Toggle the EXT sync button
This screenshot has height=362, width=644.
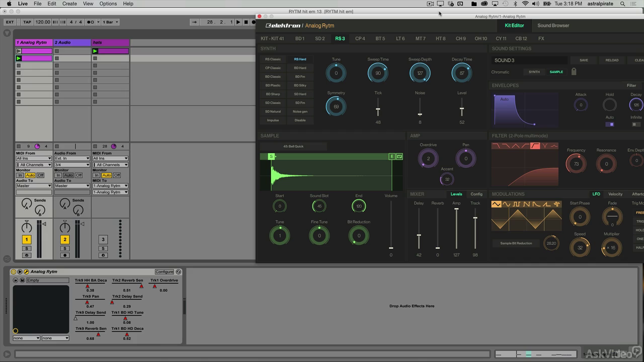pos(10,22)
